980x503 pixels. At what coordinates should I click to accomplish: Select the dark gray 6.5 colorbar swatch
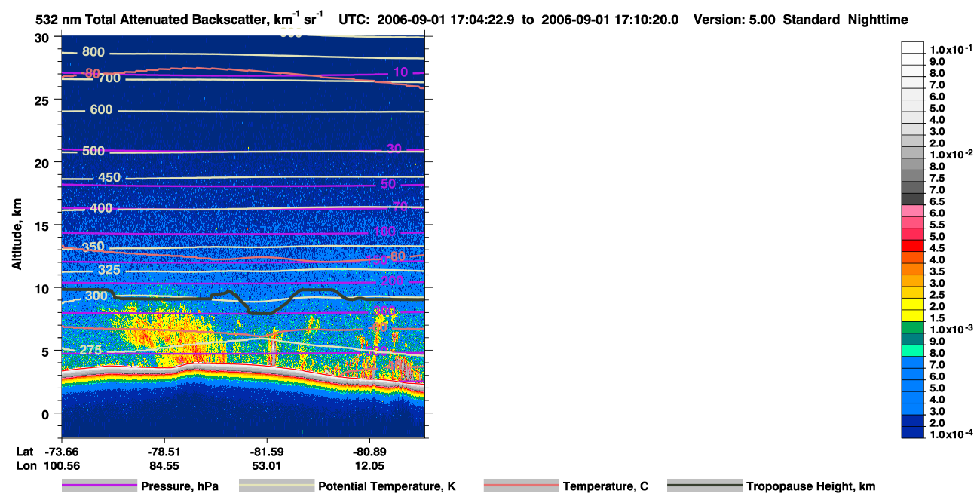tap(913, 200)
